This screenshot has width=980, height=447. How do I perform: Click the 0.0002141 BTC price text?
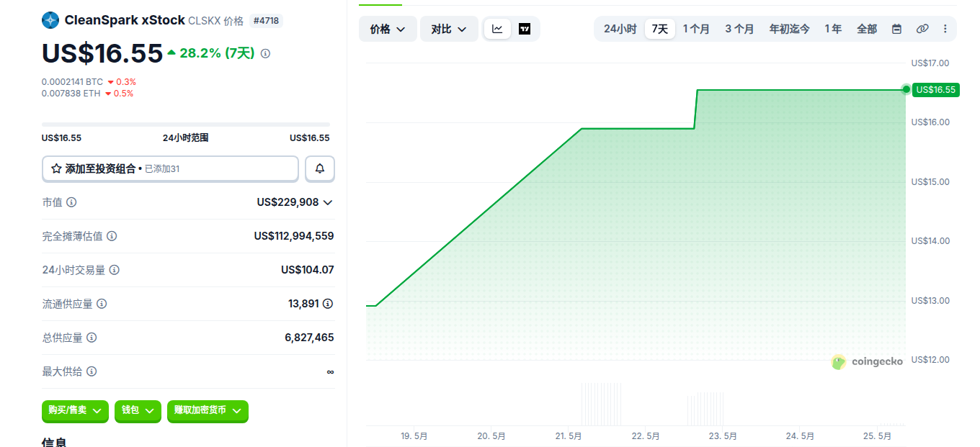pos(72,82)
